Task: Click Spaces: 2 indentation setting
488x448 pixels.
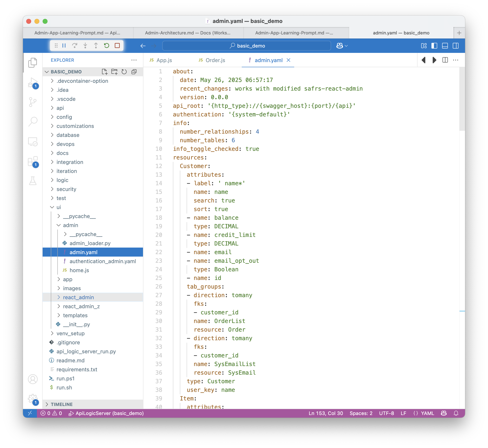Action: pyautogui.click(x=361, y=413)
